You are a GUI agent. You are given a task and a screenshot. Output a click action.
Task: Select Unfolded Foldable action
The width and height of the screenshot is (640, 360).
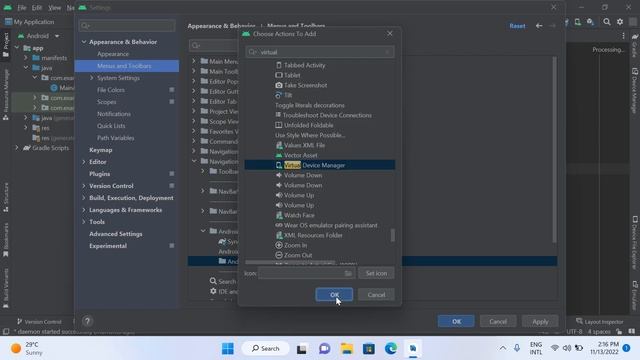[309, 125]
